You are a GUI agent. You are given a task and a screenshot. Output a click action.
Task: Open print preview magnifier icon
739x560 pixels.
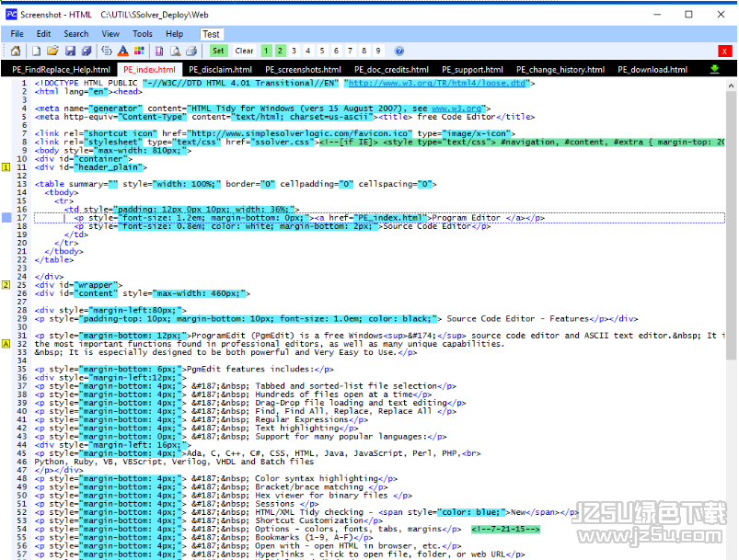pyautogui.click(x=176, y=51)
